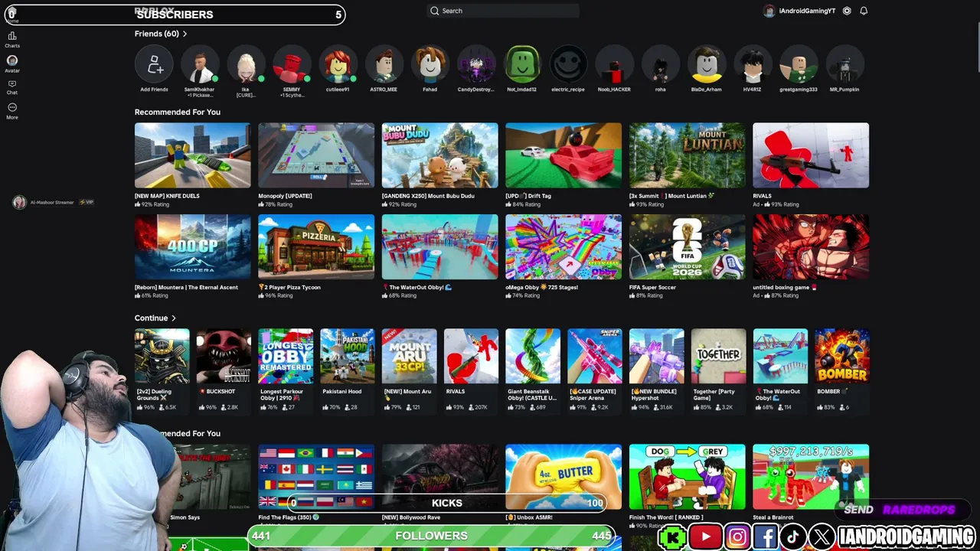Open the Mount Bubu Dudu game thumbnail

pyautogui.click(x=440, y=155)
